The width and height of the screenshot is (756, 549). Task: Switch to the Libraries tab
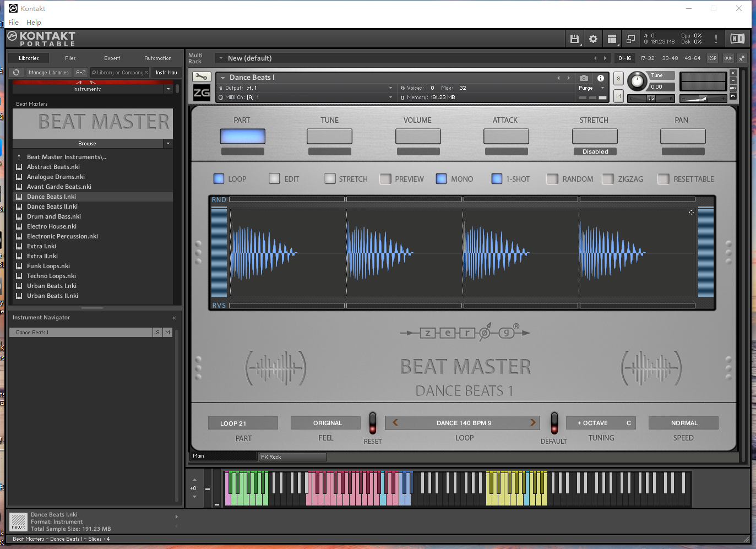(x=29, y=58)
